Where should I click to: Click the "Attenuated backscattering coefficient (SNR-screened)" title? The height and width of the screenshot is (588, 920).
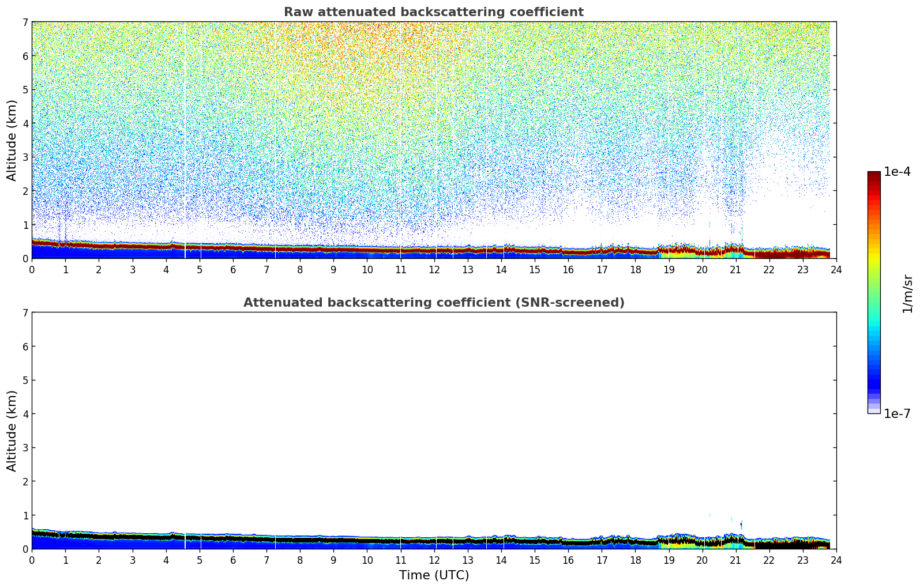tap(434, 303)
